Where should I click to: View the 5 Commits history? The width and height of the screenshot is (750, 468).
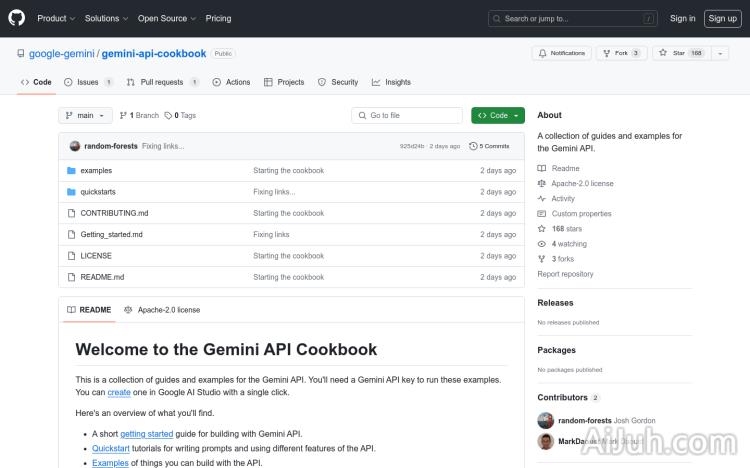click(x=489, y=146)
